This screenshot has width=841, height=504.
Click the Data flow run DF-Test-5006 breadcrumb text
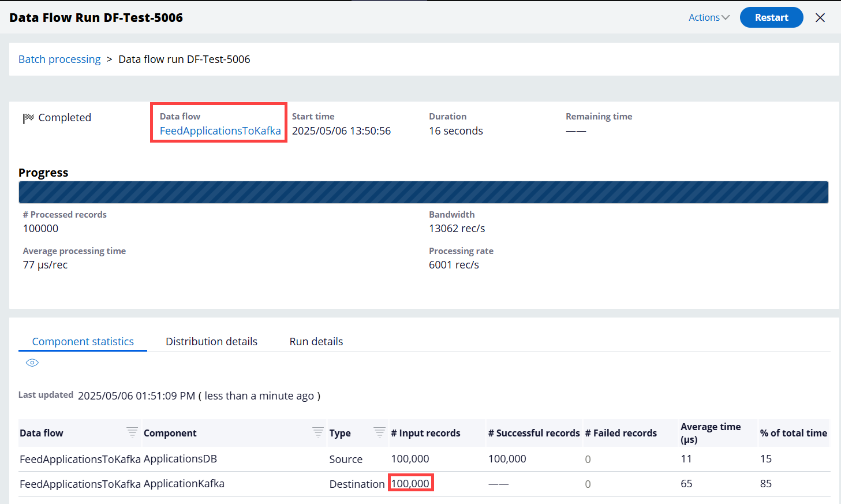184,59
